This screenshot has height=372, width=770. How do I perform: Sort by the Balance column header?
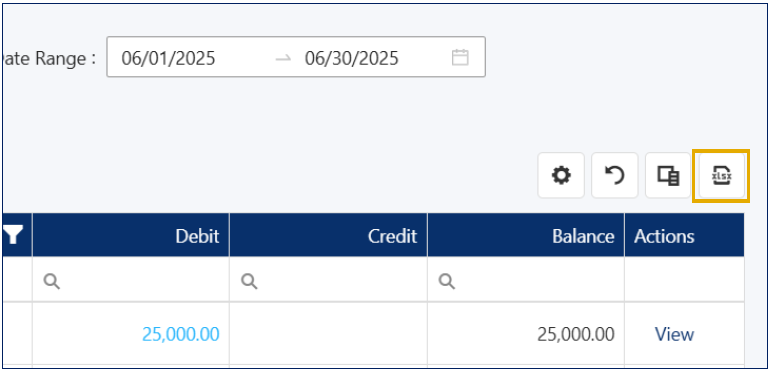click(x=526, y=235)
